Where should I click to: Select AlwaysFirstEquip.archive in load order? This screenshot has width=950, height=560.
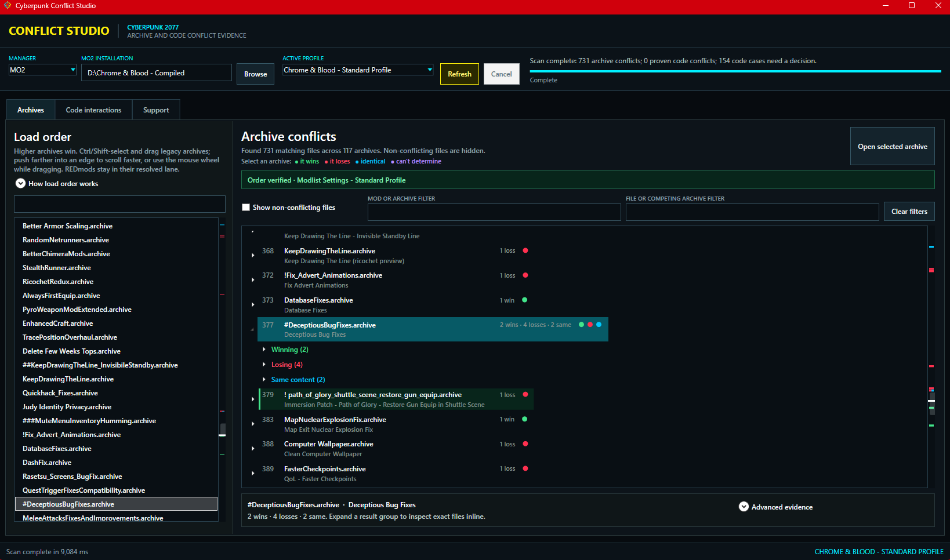click(x=116, y=296)
